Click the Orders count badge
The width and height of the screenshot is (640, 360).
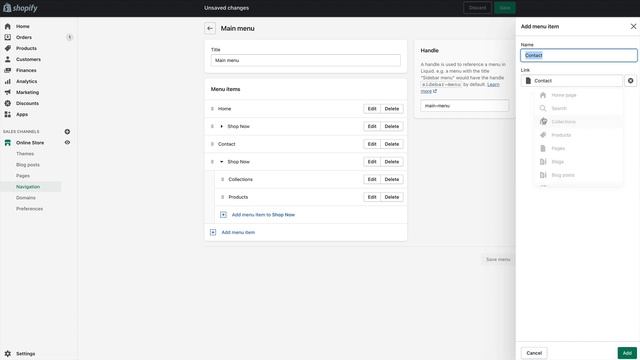[69, 37]
